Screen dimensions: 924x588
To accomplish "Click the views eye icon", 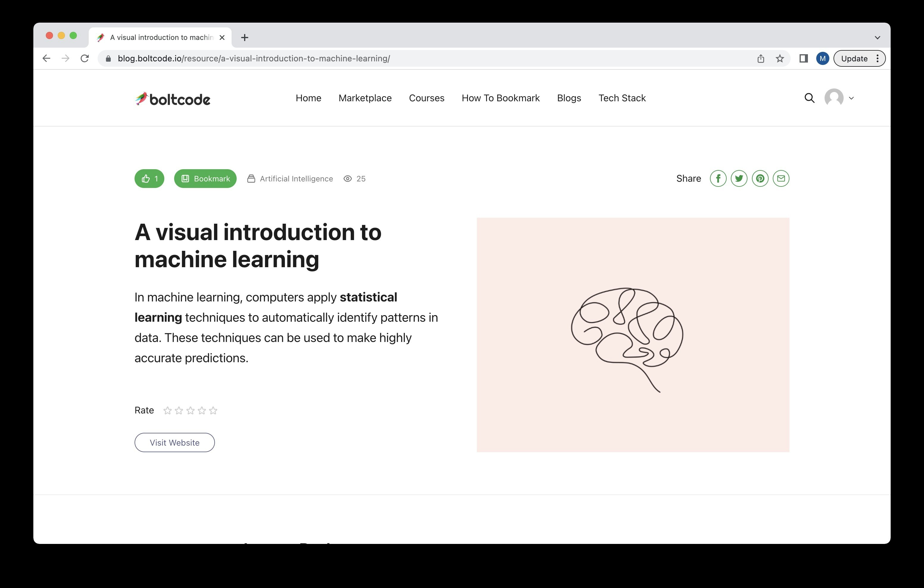I will click(x=348, y=179).
